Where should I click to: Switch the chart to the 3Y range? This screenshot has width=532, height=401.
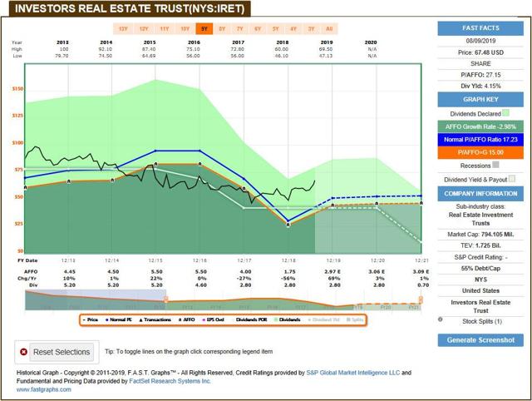(311, 29)
